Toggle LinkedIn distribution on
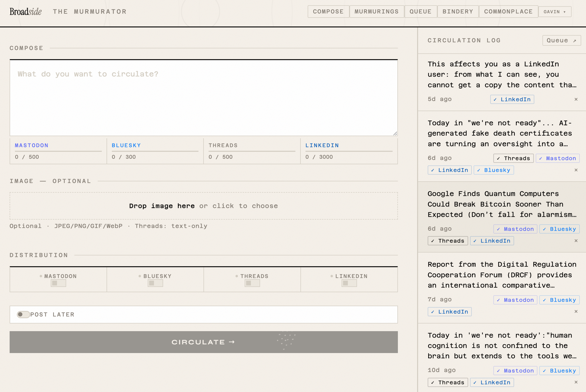Viewport: 586px width, 392px height. click(x=349, y=283)
